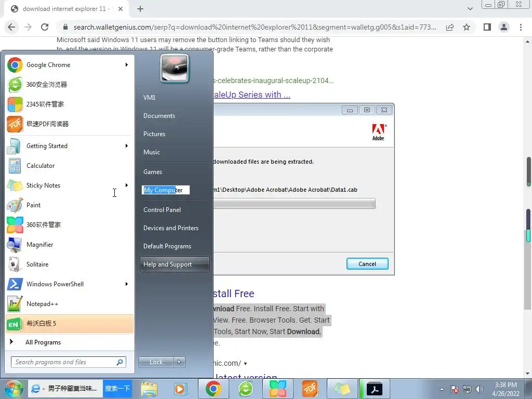The height and width of the screenshot is (399, 532).
Task: Reload the Chrome page
Action: tap(45, 27)
